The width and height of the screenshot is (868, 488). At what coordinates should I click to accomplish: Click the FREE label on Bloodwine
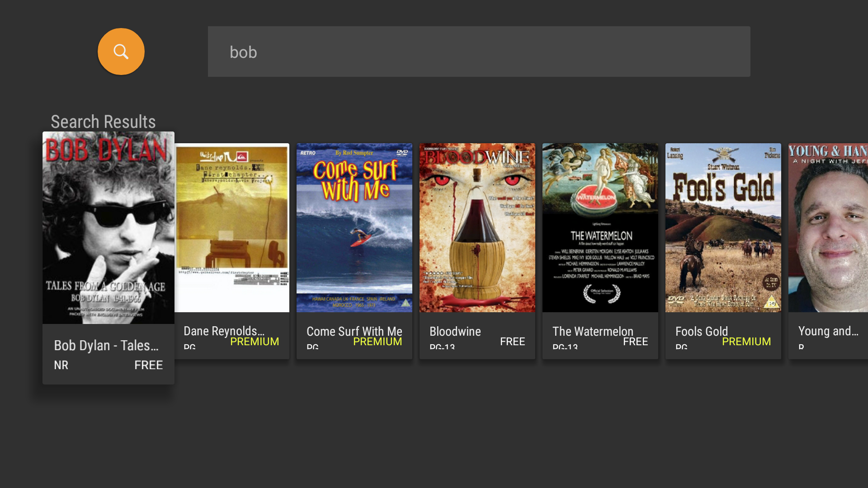(x=512, y=341)
